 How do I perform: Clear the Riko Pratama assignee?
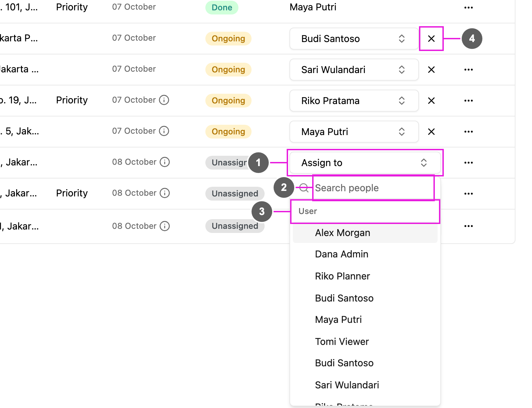point(431,101)
